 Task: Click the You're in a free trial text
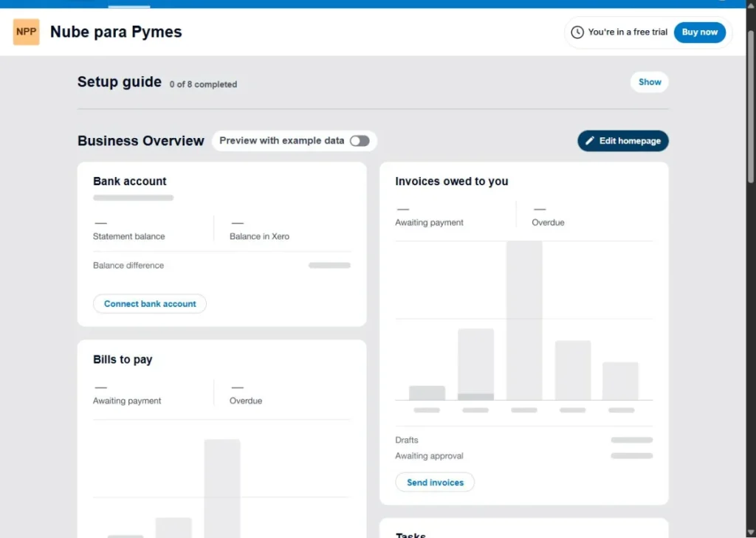coord(628,32)
